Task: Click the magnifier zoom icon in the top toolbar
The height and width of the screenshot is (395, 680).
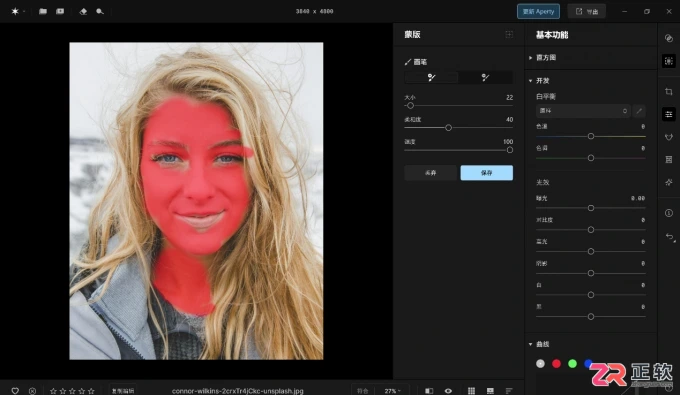Action: coord(100,11)
